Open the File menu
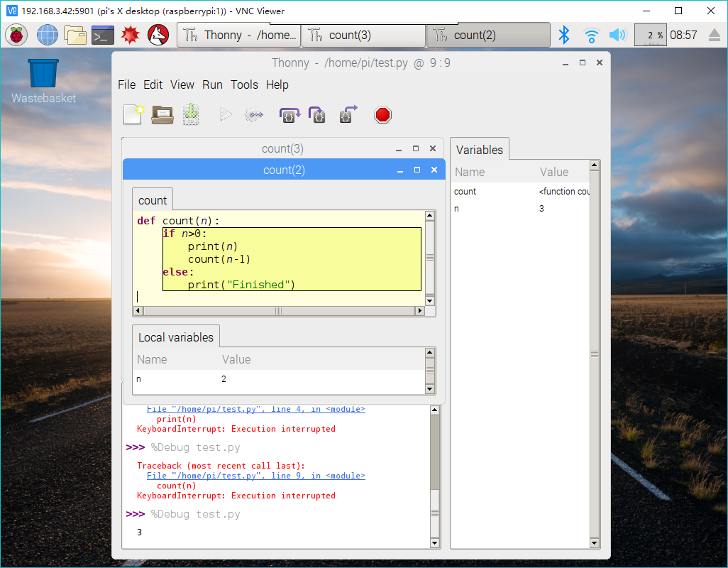The image size is (728, 568). tap(126, 84)
